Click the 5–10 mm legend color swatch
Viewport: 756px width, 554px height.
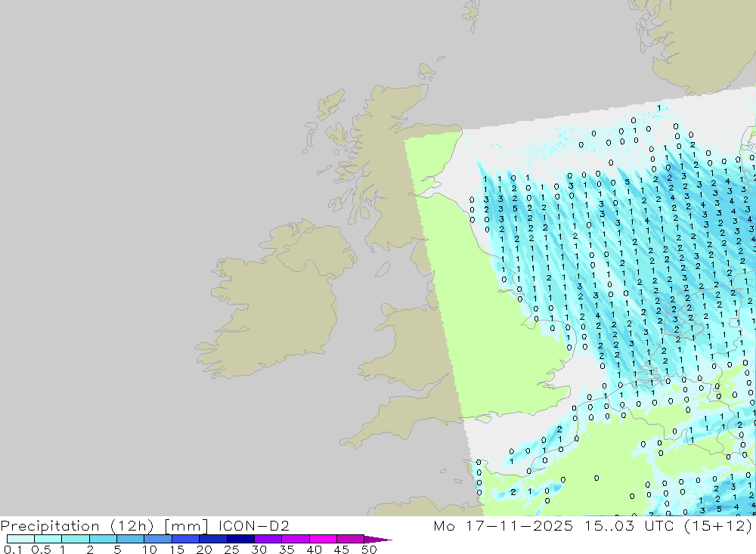pos(130,539)
